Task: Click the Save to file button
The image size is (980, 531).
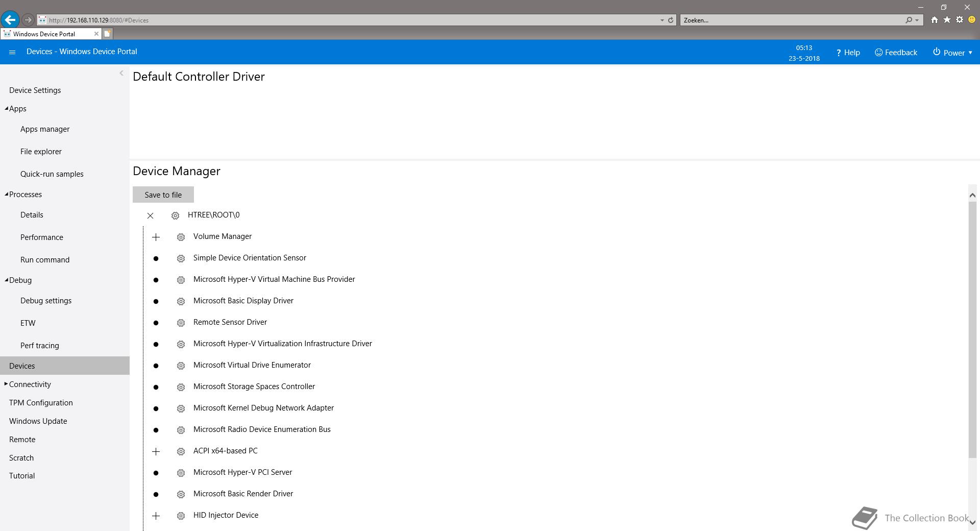Action: (x=163, y=195)
